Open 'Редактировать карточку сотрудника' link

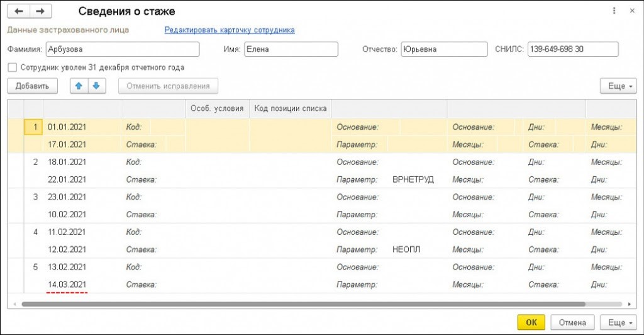[230, 30]
